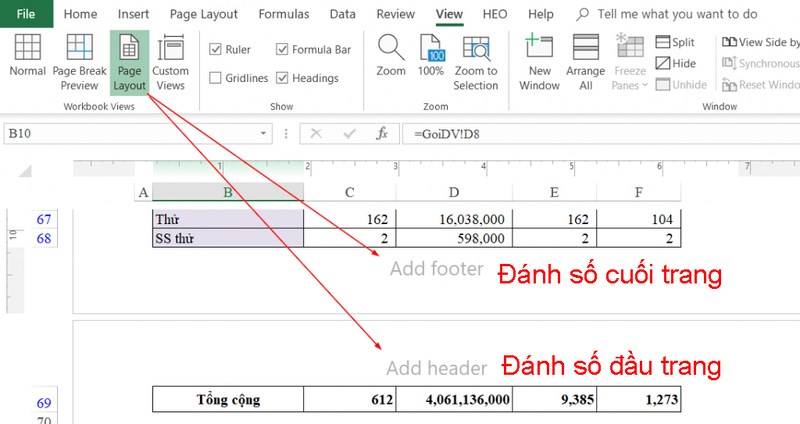Switch to the Formulas tab
The width and height of the screenshot is (800, 424).
[284, 14]
